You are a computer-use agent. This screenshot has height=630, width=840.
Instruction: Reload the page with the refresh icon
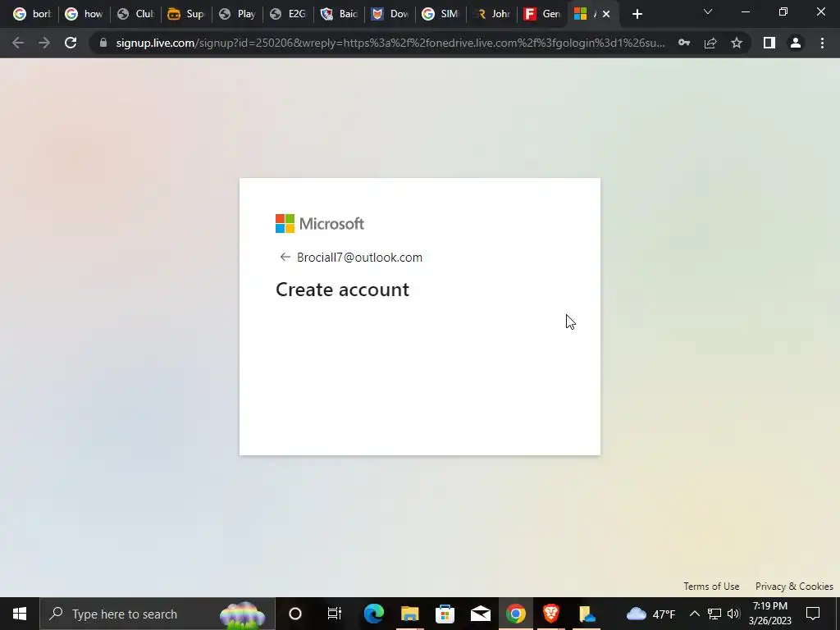pos(71,43)
